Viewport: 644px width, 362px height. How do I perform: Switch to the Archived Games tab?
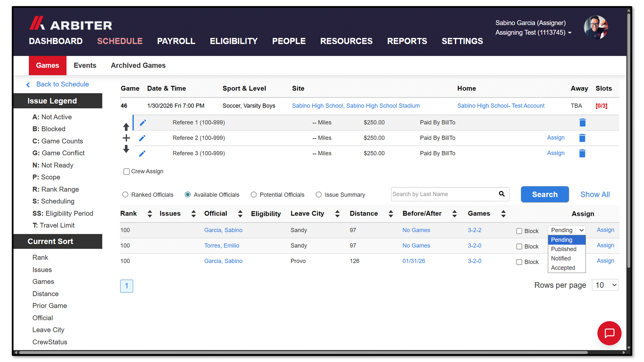pos(138,65)
